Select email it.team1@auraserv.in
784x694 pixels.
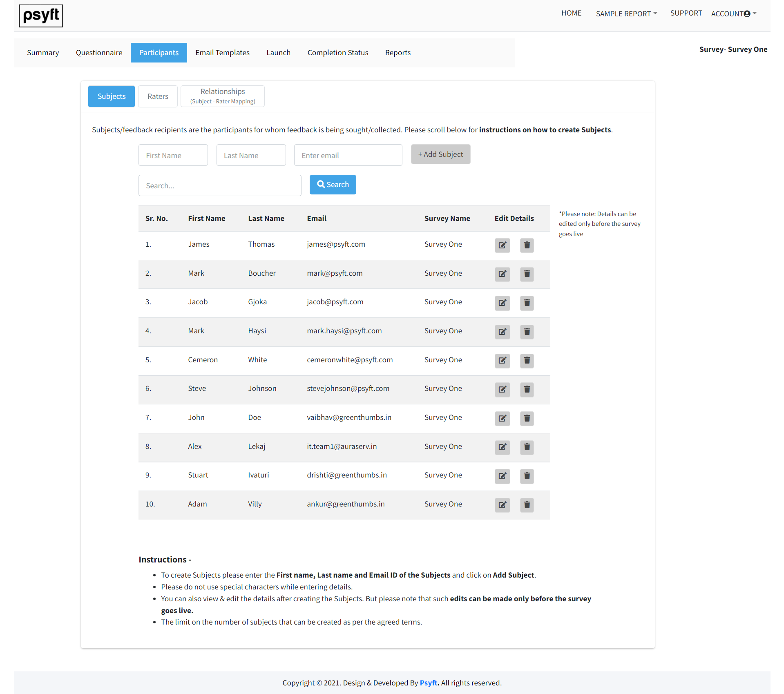(342, 446)
